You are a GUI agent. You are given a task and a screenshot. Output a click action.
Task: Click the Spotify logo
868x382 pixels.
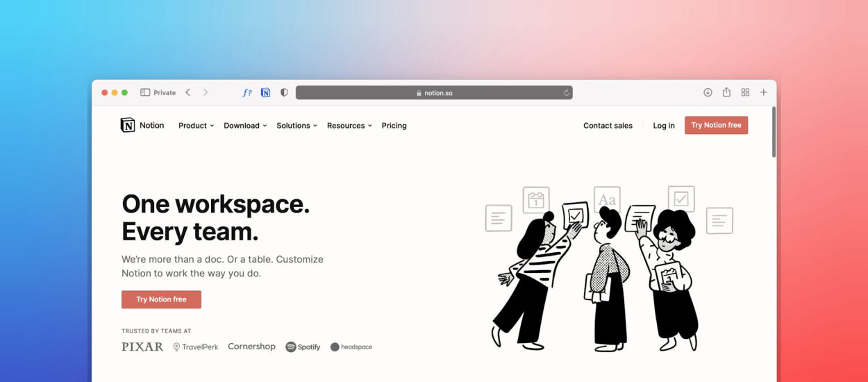[x=303, y=347]
